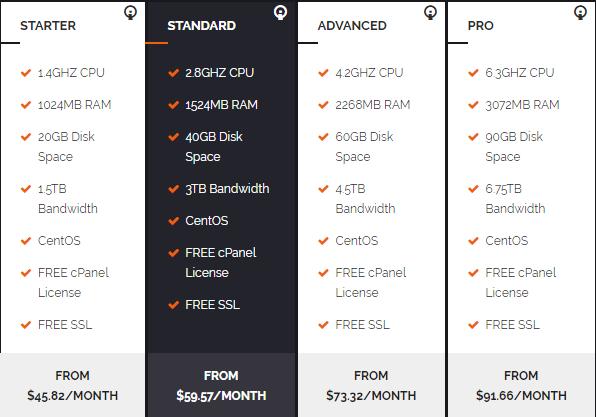596x417 pixels.
Task: Choose Standard from $59.57/month
Action: [221, 385]
